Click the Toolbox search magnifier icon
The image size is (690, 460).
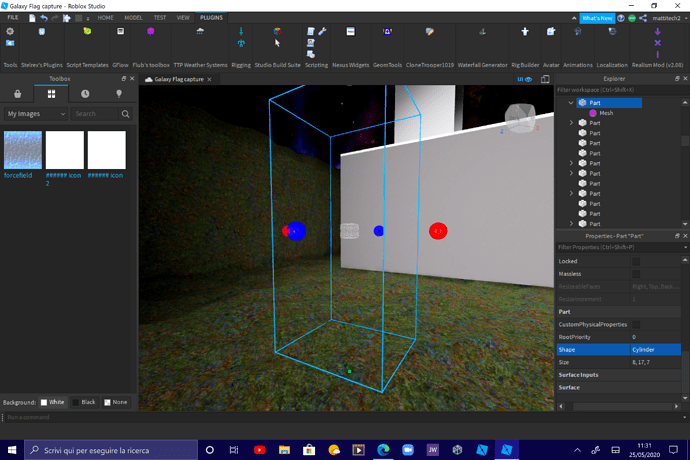pos(125,114)
